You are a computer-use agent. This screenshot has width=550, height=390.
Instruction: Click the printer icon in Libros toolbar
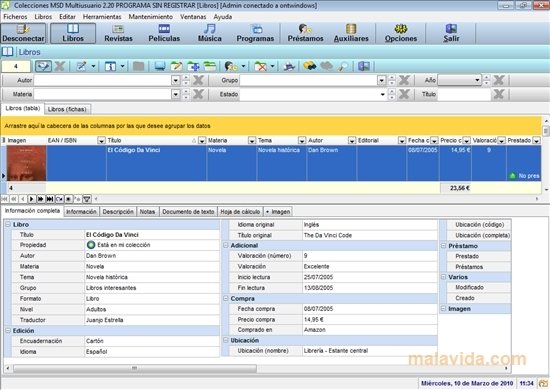point(289,66)
